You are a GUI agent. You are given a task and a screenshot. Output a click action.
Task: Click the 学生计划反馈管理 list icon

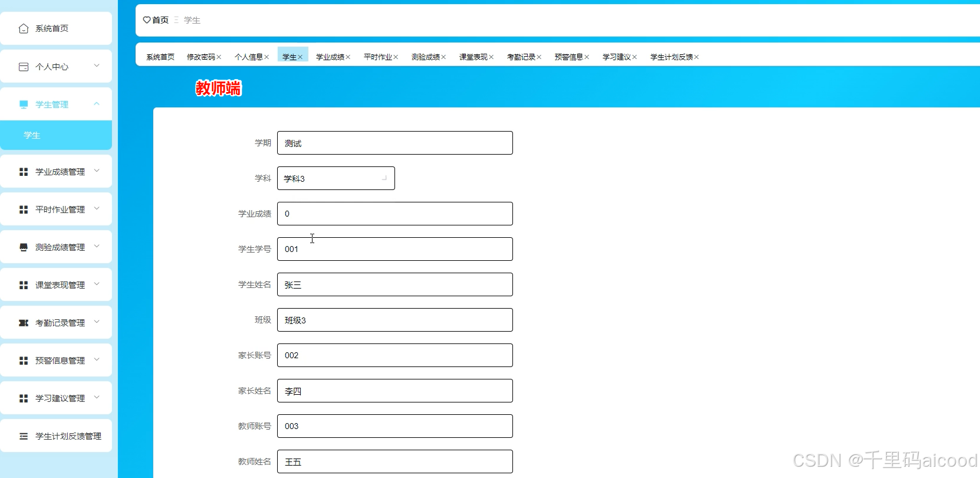pos(24,436)
